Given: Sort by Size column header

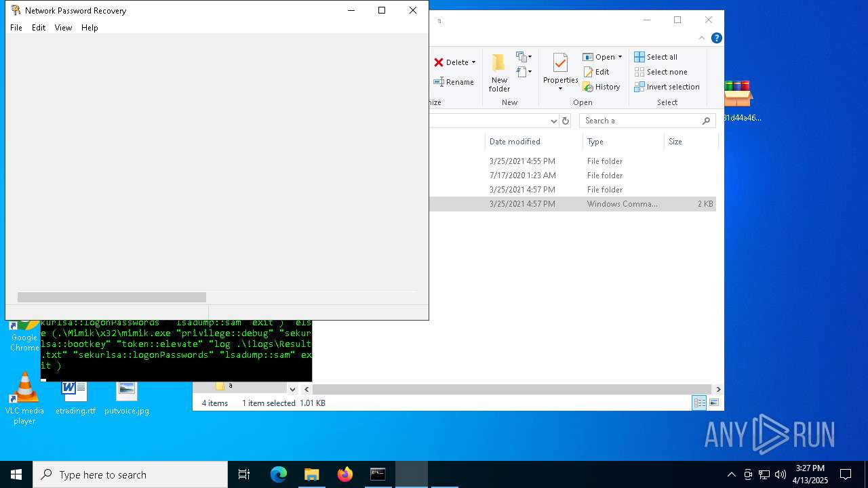Looking at the screenshot, I should 691,142.
